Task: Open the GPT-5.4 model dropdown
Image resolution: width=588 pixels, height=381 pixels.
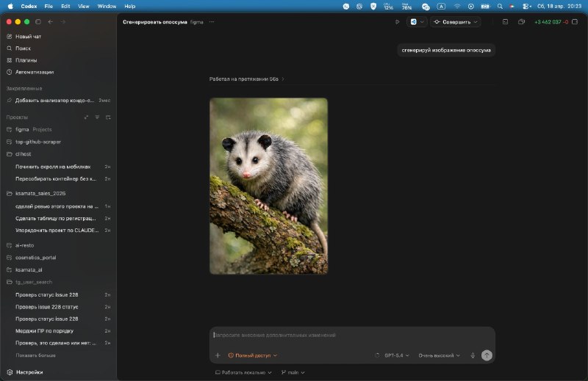Action: click(x=395, y=355)
